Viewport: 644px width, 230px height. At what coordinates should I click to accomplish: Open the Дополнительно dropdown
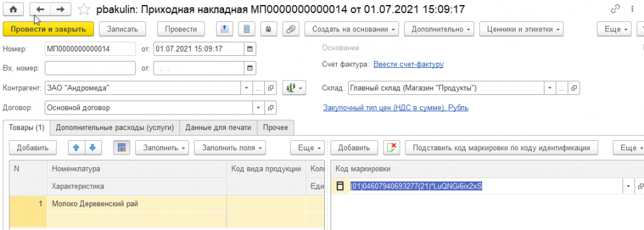tap(439, 29)
